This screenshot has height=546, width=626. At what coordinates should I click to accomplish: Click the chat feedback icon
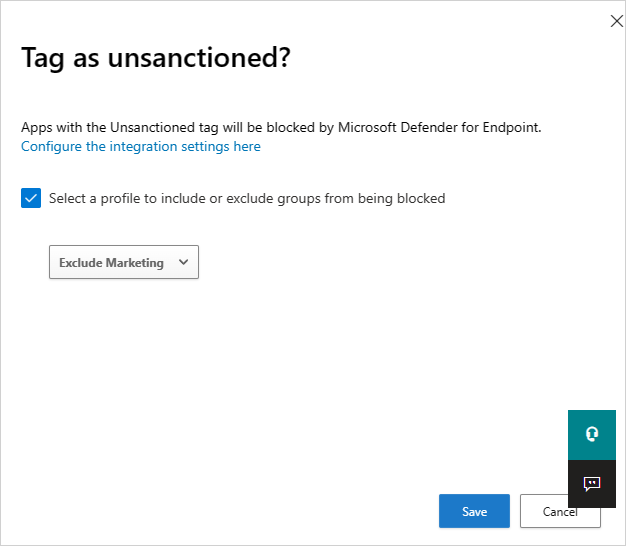[592, 484]
